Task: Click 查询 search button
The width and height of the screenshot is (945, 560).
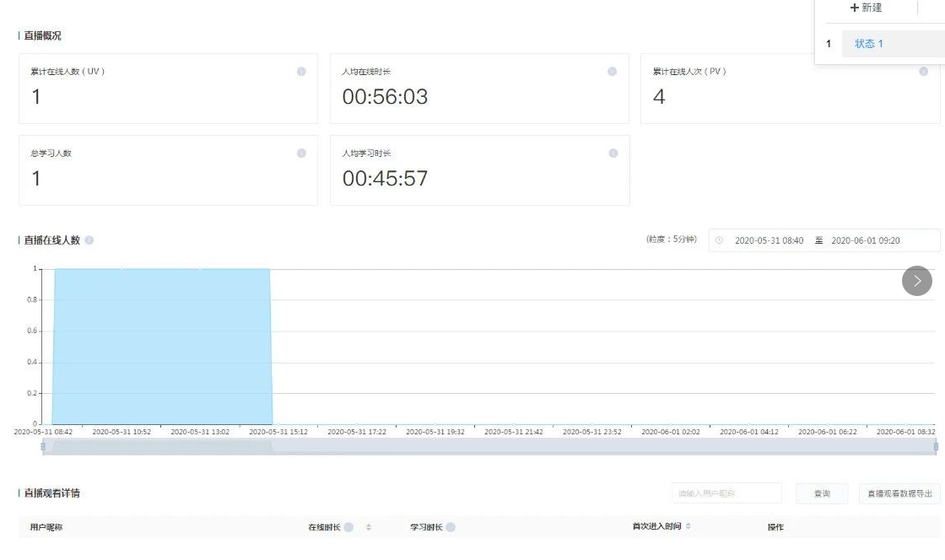Action: (x=822, y=493)
